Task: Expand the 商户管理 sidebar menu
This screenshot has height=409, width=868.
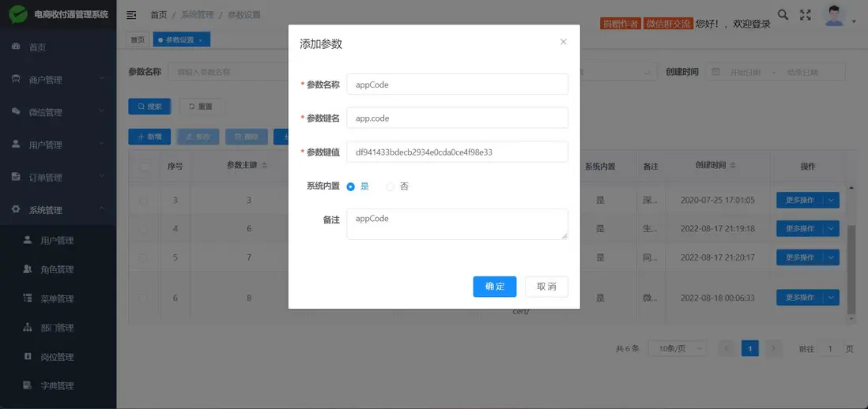Action: [102, 79]
